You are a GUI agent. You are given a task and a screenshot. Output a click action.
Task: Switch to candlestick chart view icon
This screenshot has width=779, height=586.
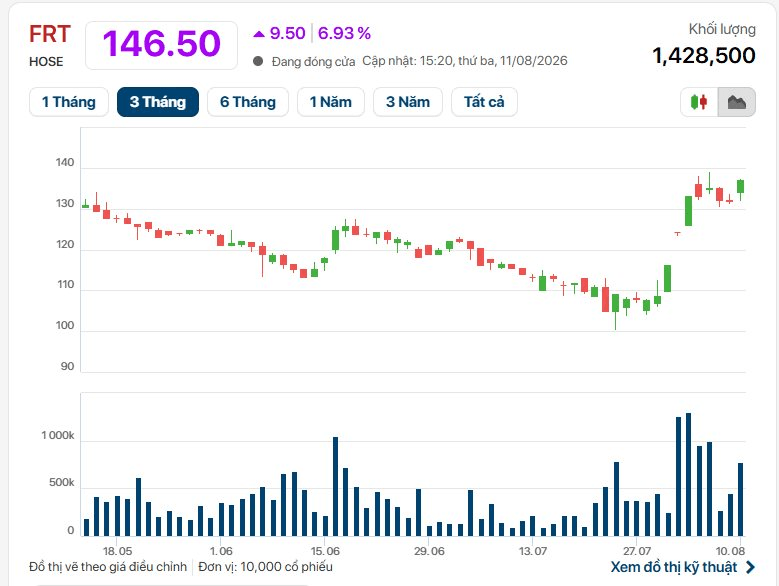(699, 102)
